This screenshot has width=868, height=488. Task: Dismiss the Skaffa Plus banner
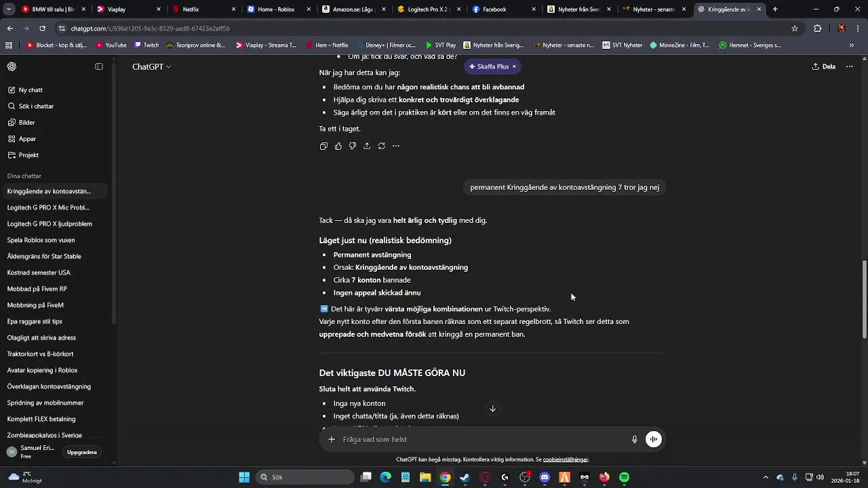514,66
